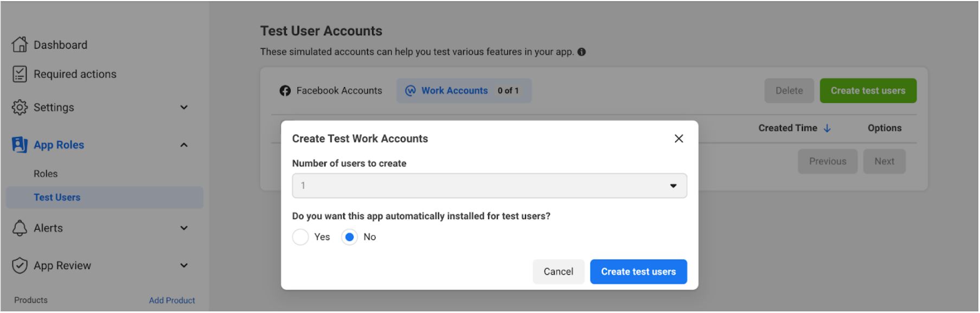Click the Settings label in the sidebar

[54, 107]
